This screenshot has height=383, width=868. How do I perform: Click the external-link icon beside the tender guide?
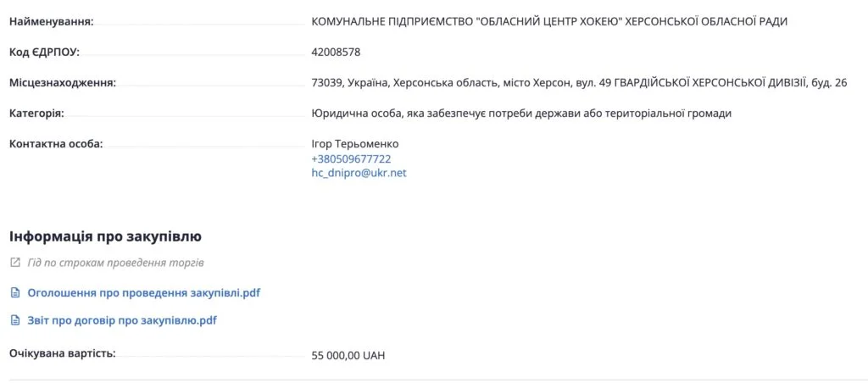click(14, 264)
